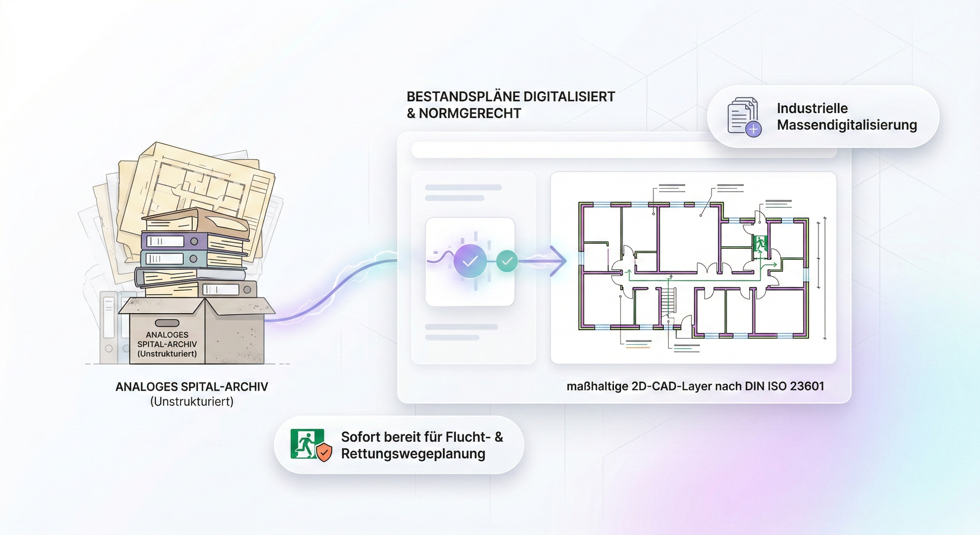Click the purple checkmark circle

(x=470, y=261)
